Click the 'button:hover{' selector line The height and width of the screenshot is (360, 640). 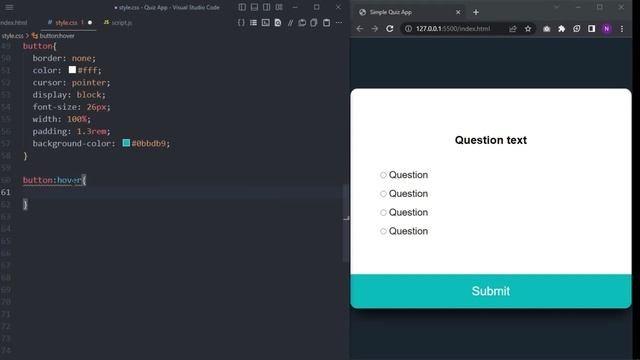click(54, 180)
